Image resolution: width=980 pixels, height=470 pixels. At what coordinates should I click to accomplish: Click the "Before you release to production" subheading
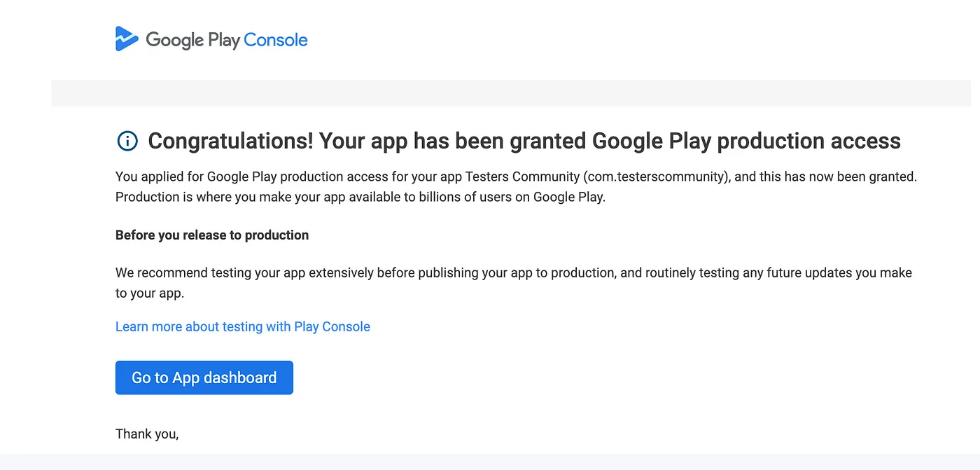coord(211,235)
